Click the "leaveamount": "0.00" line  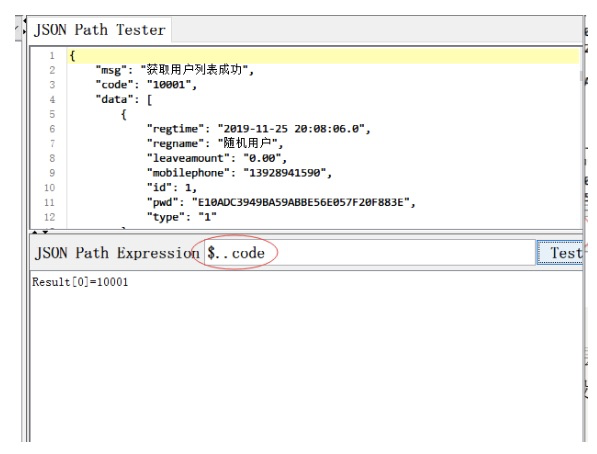pos(217,158)
